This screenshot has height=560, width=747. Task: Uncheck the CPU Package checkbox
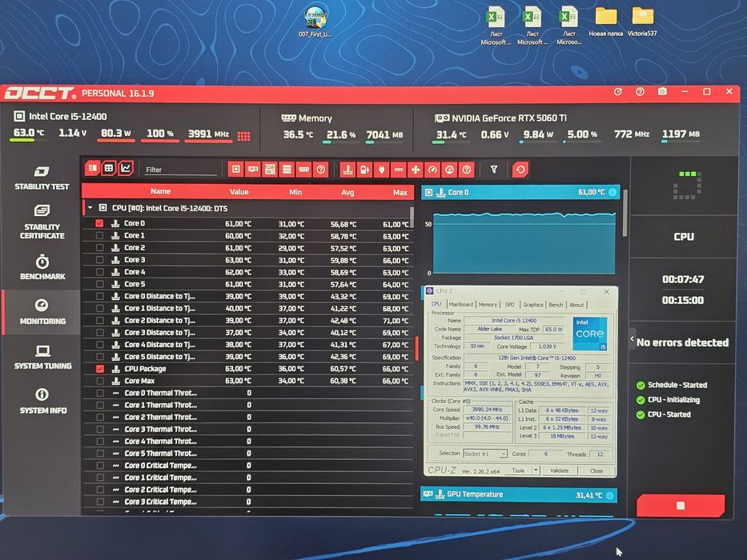pos(99,369)
